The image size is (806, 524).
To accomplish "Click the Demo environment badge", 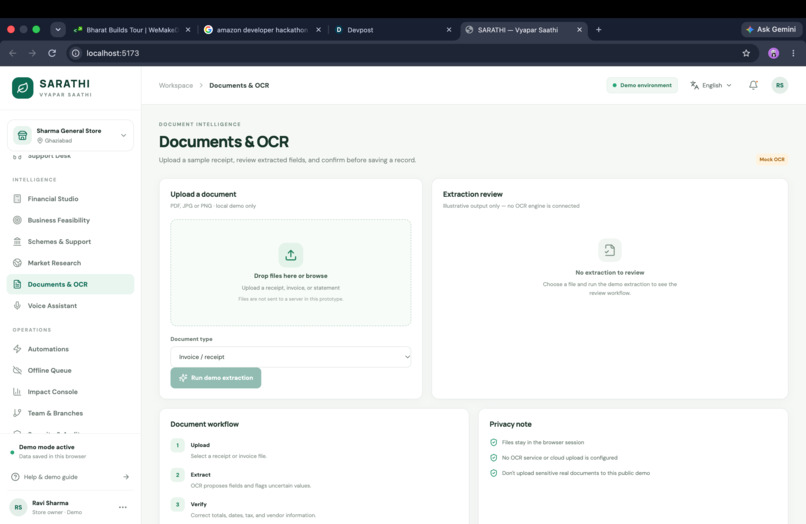I will click(642, 85).
